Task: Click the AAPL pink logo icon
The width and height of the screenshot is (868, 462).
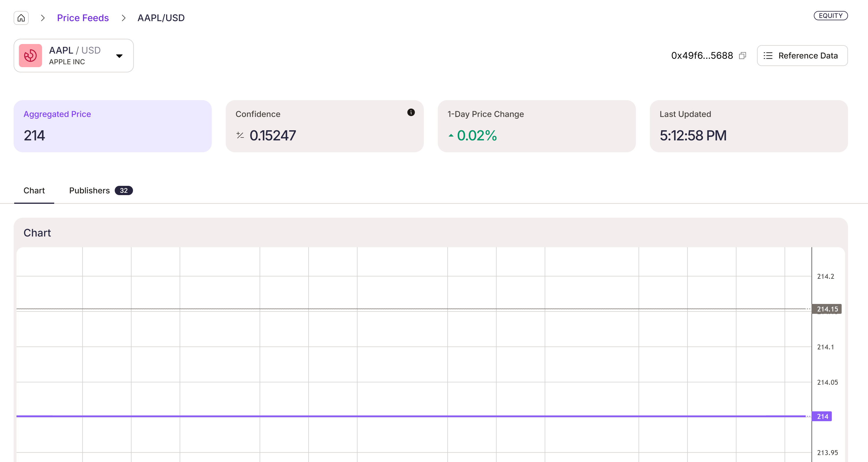Action: pos(30,56)
